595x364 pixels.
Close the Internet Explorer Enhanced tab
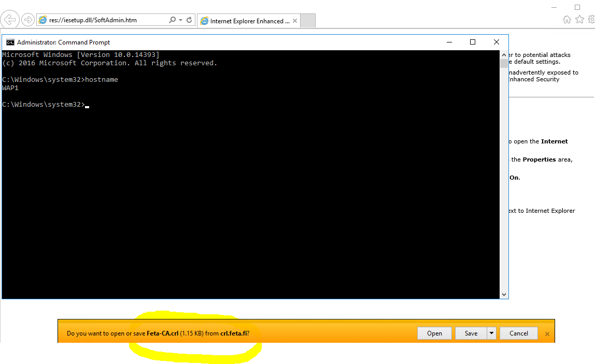(x=295, y=21)
